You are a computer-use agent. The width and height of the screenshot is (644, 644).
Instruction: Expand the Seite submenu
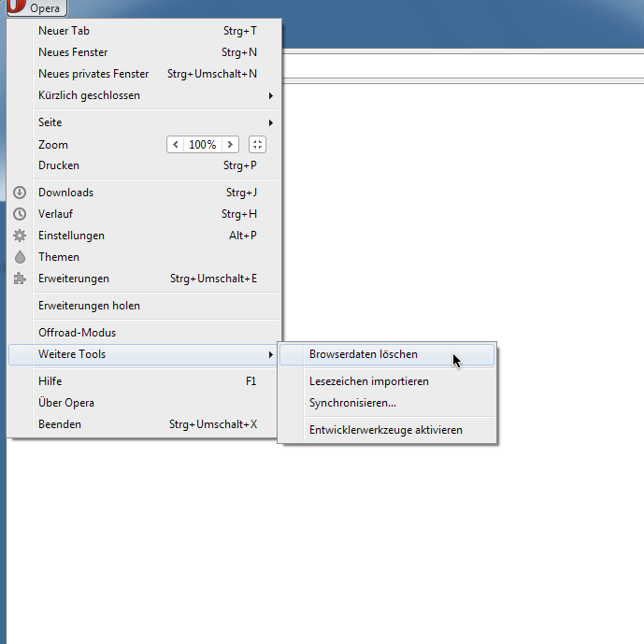145,122
